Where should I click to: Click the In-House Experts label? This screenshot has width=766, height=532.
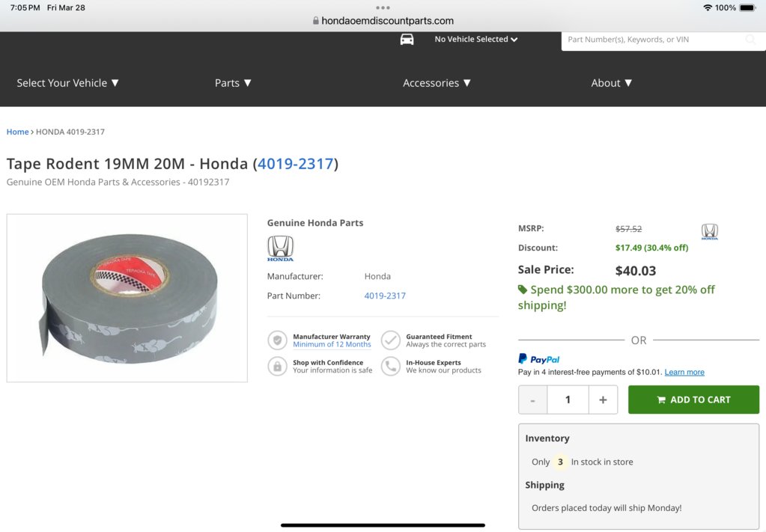[x=434, y=363]
